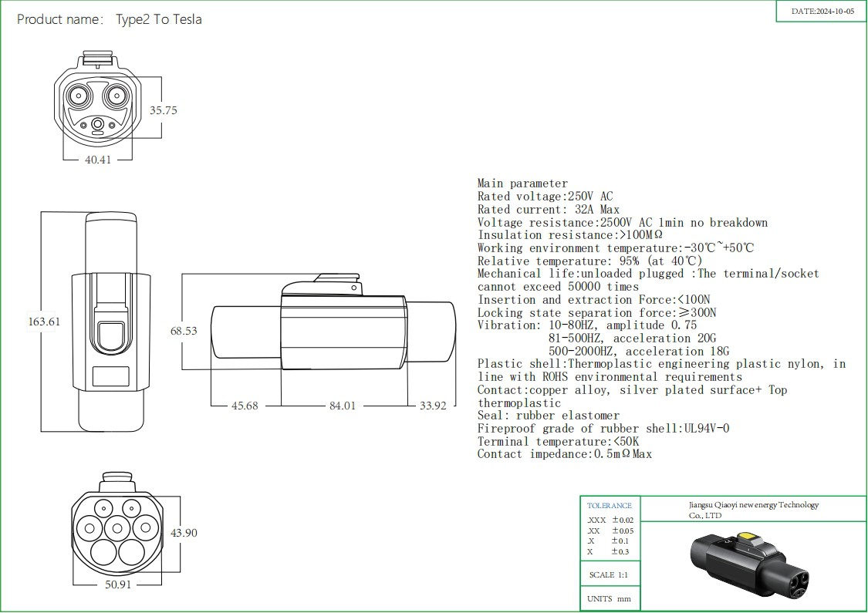868x613 pixels.
Task: Click the 163.61 height dimension label
Action: 43,322
